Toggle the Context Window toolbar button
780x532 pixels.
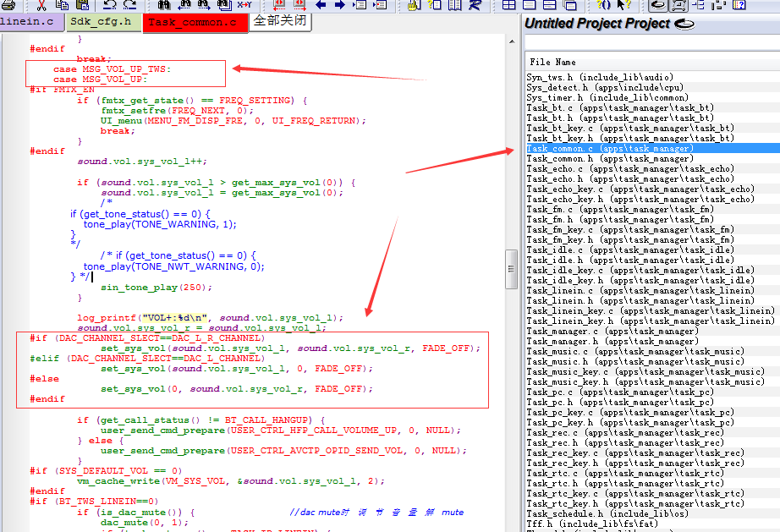[679, 5]
